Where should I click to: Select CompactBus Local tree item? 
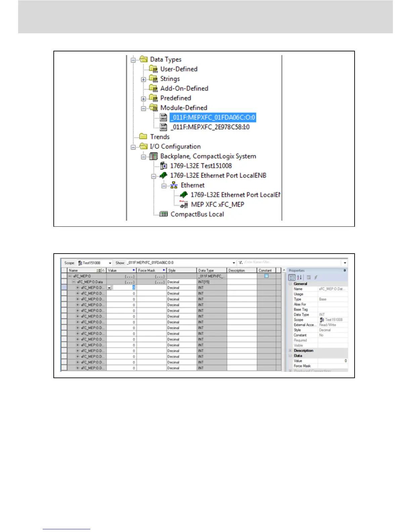[197, 214]
